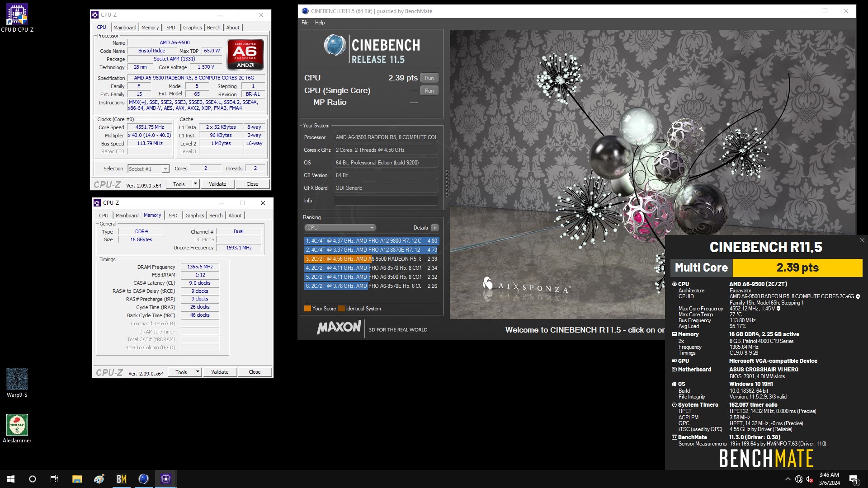Click Info input field in Your System
This screenshot has width=868, height=488.
pos(386,201)
